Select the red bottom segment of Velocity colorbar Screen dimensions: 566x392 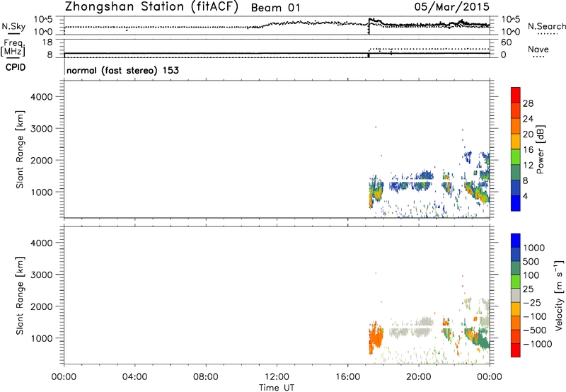click(516, 350)
